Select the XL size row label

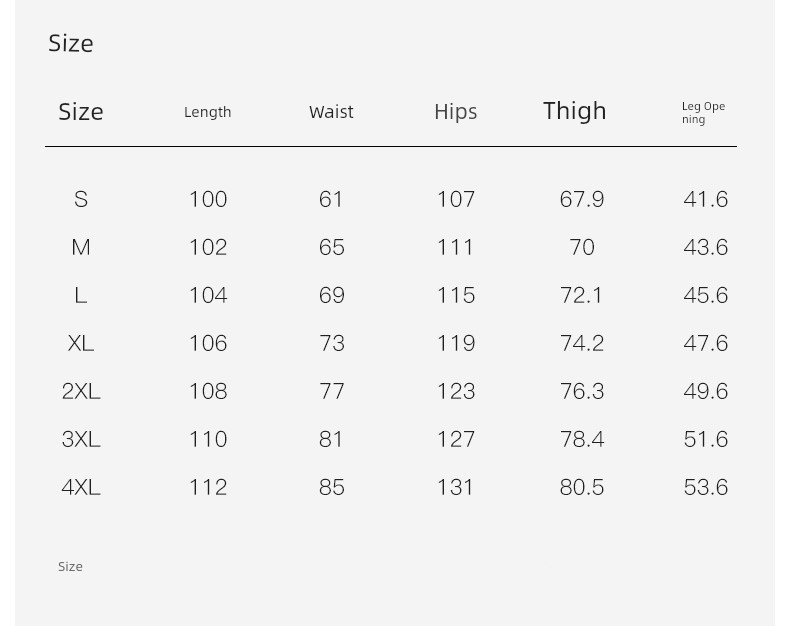click(81, 343)
